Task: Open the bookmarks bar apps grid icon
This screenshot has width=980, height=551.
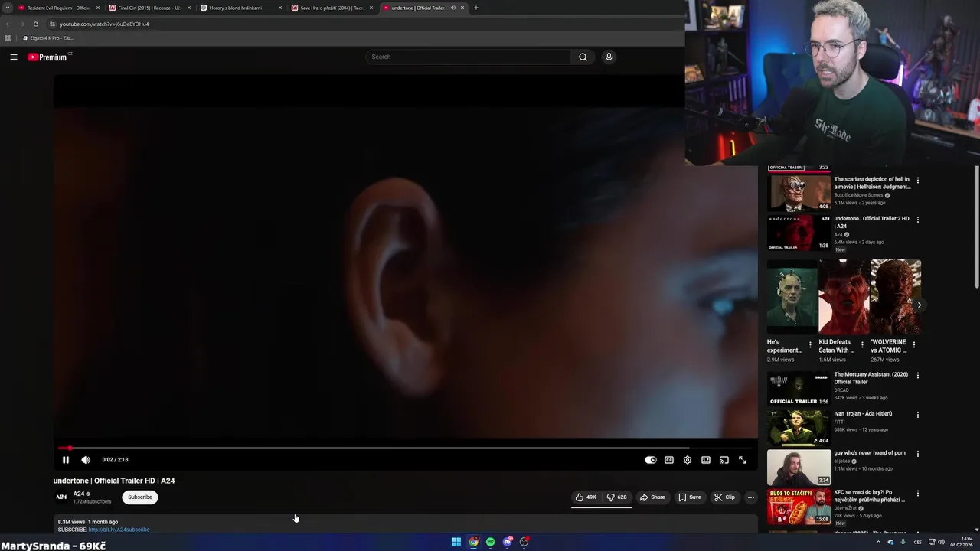Action: tap(8, 38)
